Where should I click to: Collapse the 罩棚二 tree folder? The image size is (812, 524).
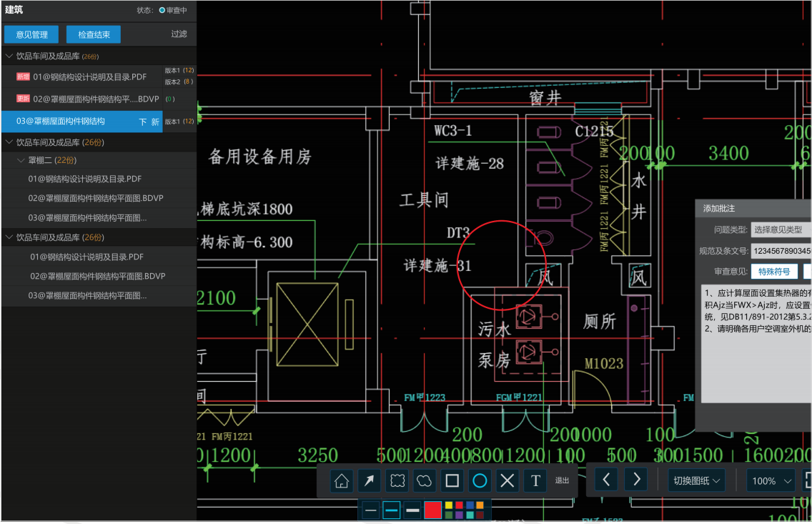[x=21, y=160]
